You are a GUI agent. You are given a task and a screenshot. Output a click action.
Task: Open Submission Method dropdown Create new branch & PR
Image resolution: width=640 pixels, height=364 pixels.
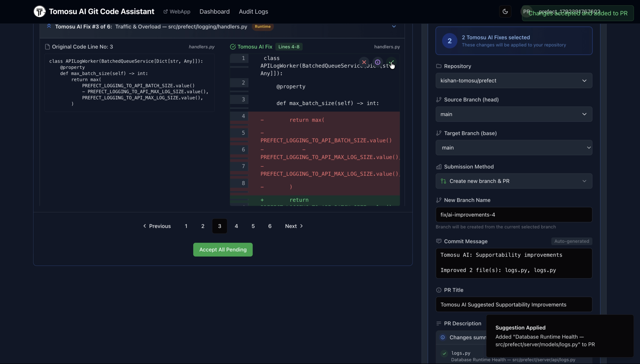(x=514, y=181)
